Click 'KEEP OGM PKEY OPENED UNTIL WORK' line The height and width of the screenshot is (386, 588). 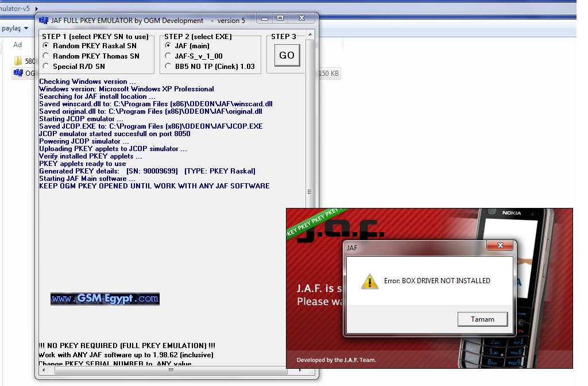[x=154, y=186]
